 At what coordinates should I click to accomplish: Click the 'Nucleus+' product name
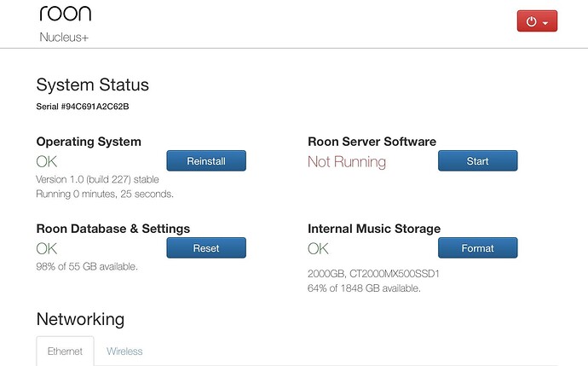point(64,38)
